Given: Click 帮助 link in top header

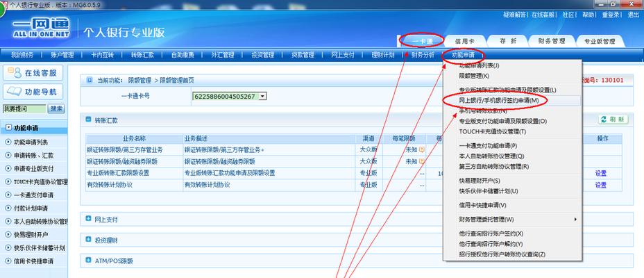Looking at the screenshot, I should (x=588, y=15).
